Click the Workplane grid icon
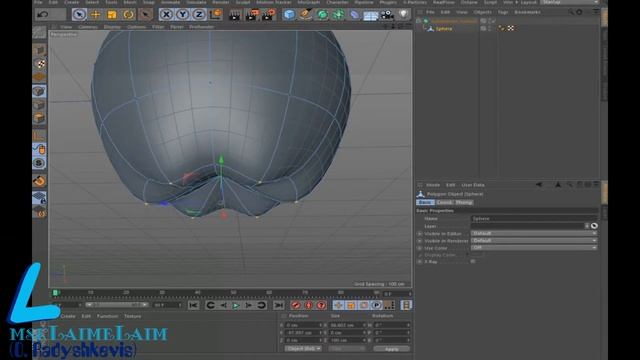640x360 pixels. [40, 198]
